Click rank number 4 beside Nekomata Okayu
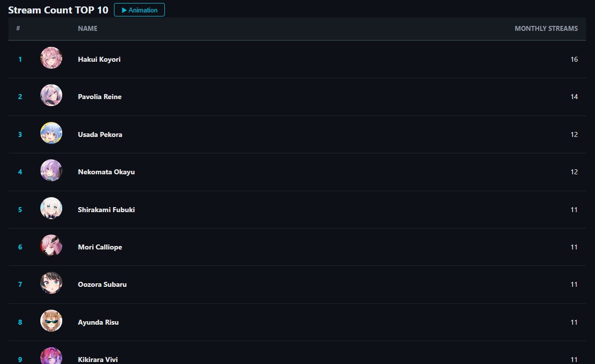Viewport: 595px width, 364px height. [x=20, y=172]
